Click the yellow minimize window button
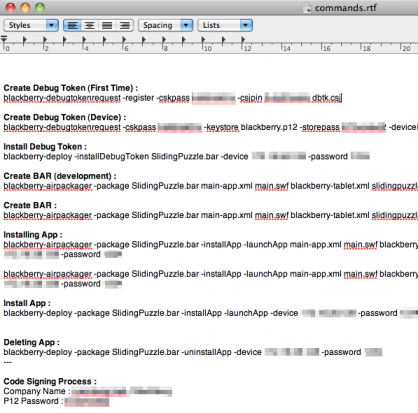Viewport: 418px width, 413px height. click(x=25, y=7)
